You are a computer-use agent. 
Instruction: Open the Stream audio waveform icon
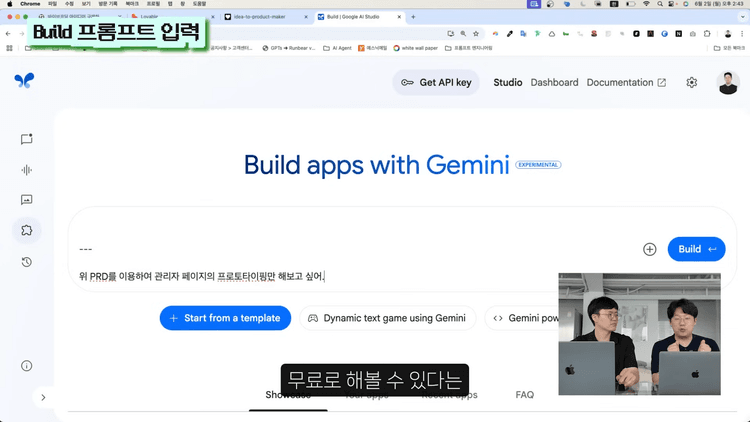(27, 170)
